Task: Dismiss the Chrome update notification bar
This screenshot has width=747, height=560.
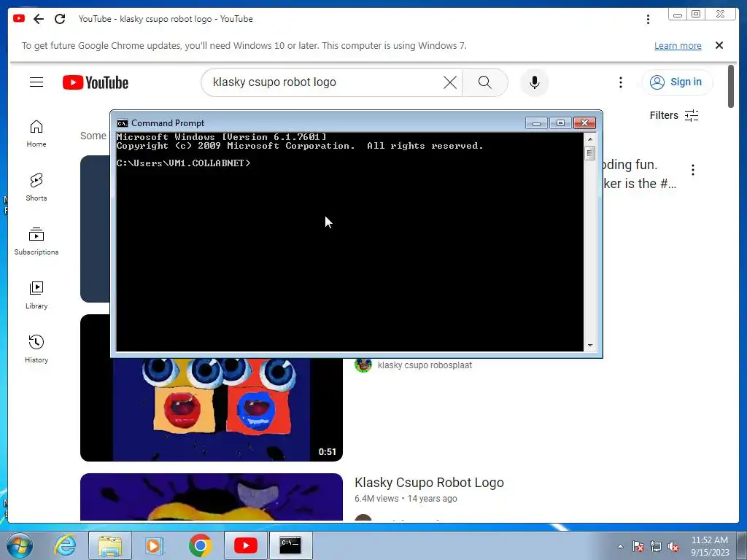Action: coord(719,45)
